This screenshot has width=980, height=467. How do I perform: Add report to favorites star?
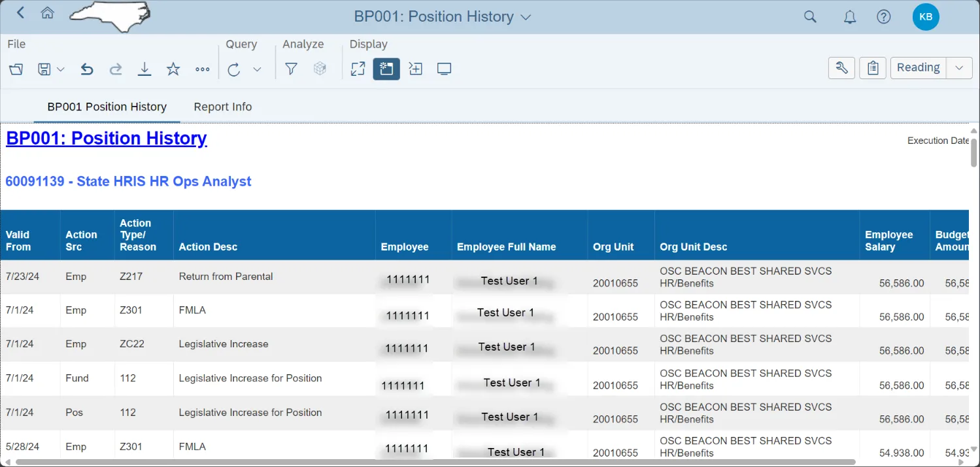pos(173,69)
